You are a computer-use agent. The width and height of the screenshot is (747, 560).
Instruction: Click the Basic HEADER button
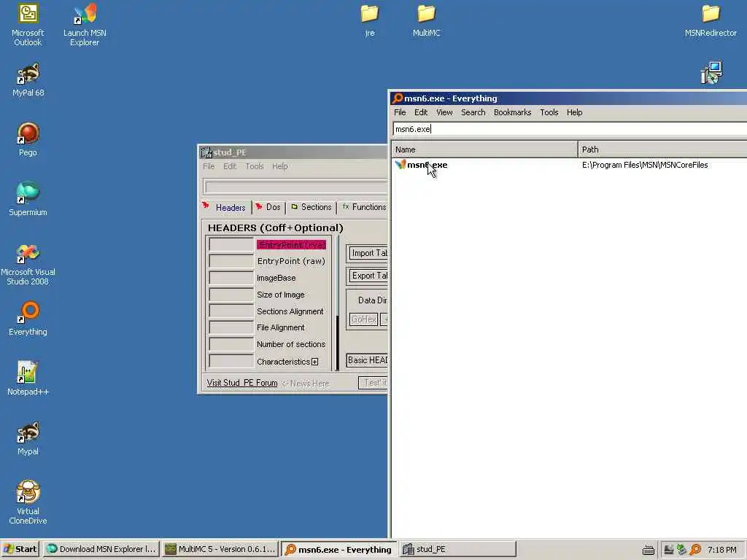(368, 360)
